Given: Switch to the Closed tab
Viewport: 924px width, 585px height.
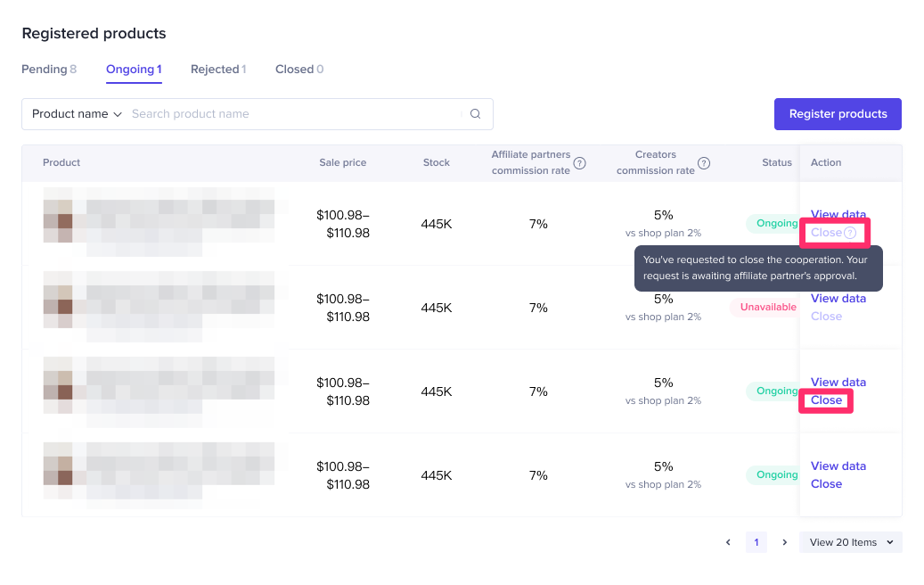Looking at the screenshot, I should click(x=299, y=70).
